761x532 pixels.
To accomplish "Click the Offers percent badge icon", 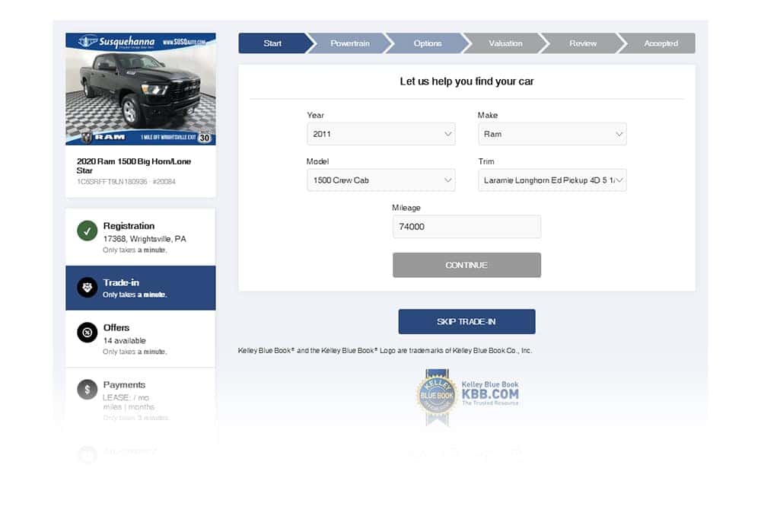I will tap(87, 333).
